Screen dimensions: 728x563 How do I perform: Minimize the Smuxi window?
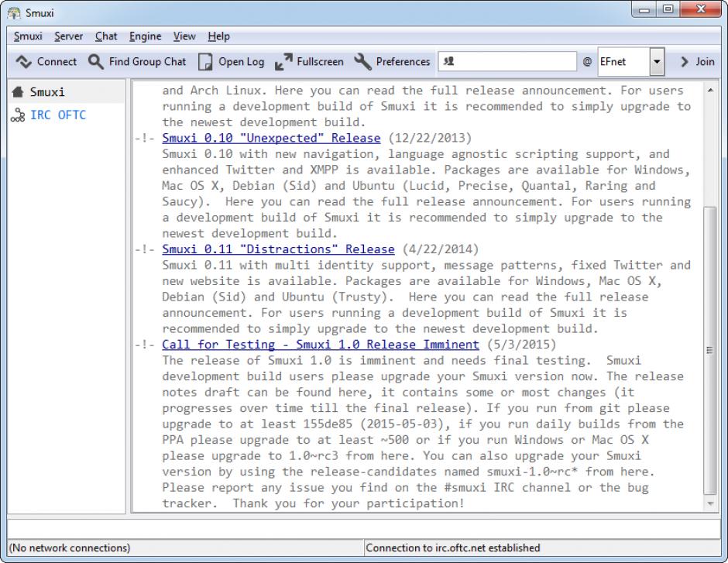pyautogui.click(x=644, y=9)
